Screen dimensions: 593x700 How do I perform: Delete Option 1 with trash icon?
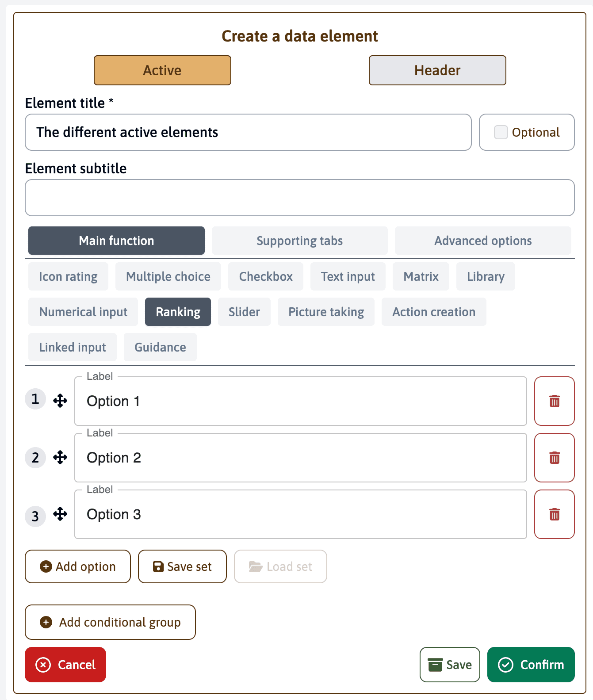click(554, 401)
